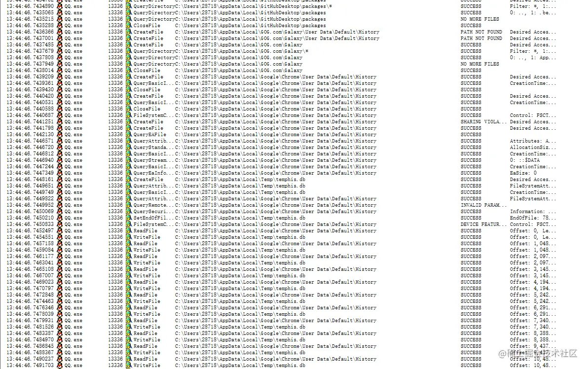Screen dimensions: 588x369
Task: Click the timestamp 13:44:46.7484970
Action: click(30, 340)
